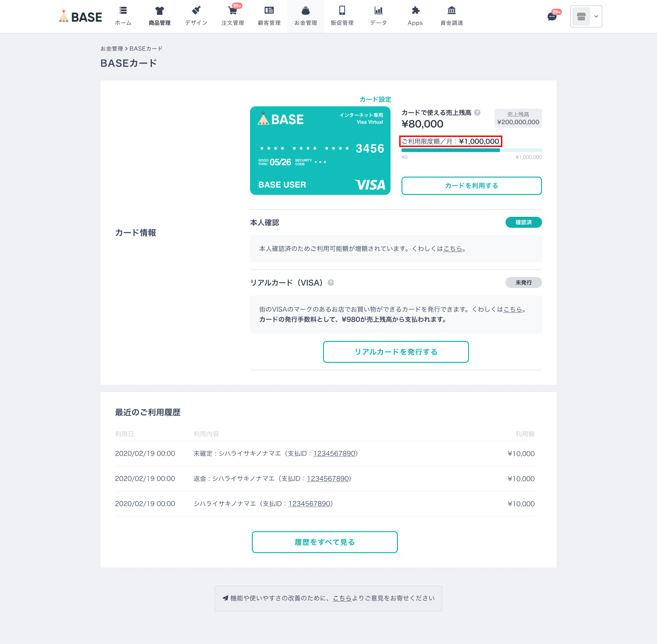Click 利用内容 column header

[206, 434]
